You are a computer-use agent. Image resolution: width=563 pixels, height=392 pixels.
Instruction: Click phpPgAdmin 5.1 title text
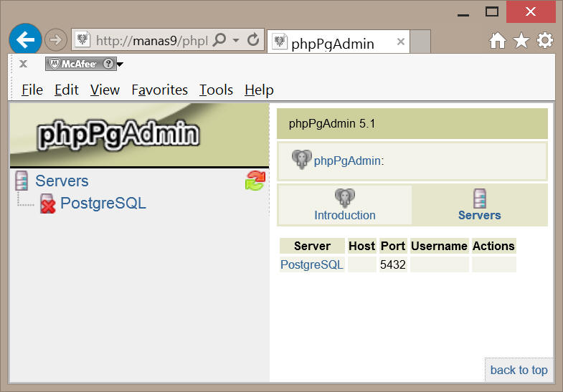332,124
